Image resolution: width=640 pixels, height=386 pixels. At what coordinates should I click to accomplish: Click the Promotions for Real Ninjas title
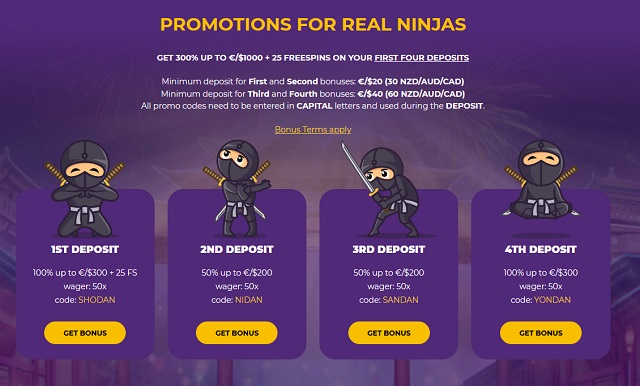pos(313,24)
